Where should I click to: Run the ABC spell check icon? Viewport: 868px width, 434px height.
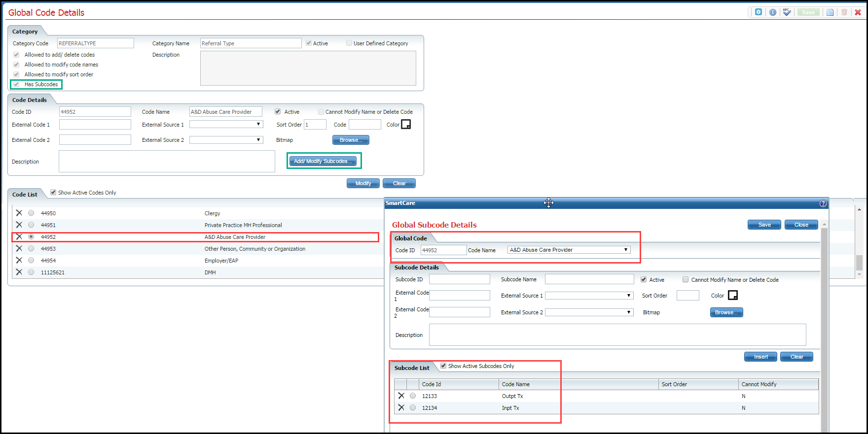pyautogui.click(x=787, y=12)
